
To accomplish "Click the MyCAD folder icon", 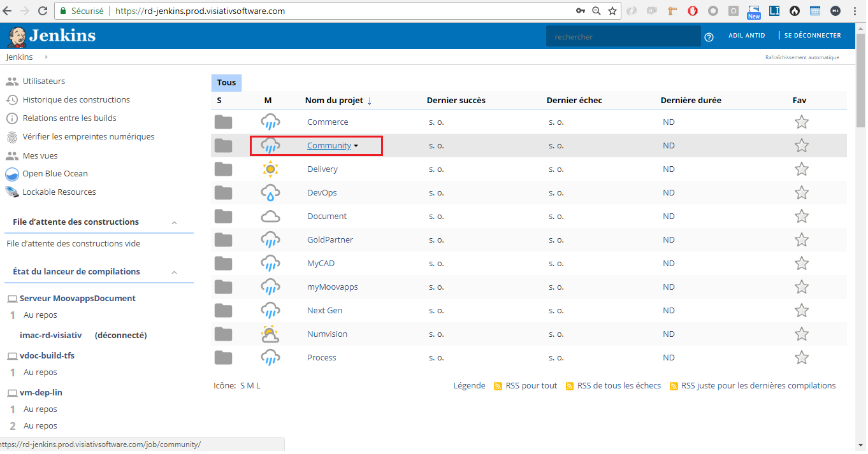I will click(x=223, y=264).
